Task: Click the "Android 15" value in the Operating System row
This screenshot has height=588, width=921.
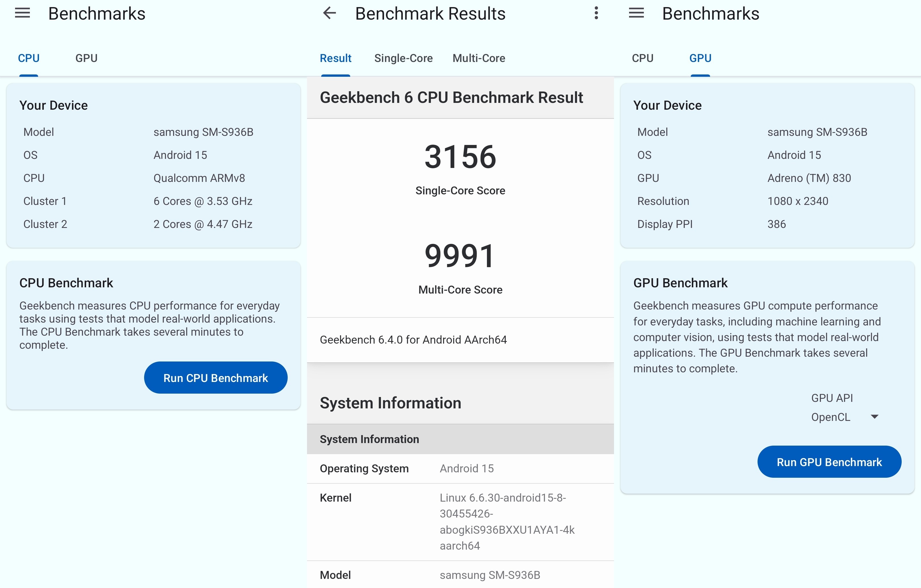Action: [467, 468]
